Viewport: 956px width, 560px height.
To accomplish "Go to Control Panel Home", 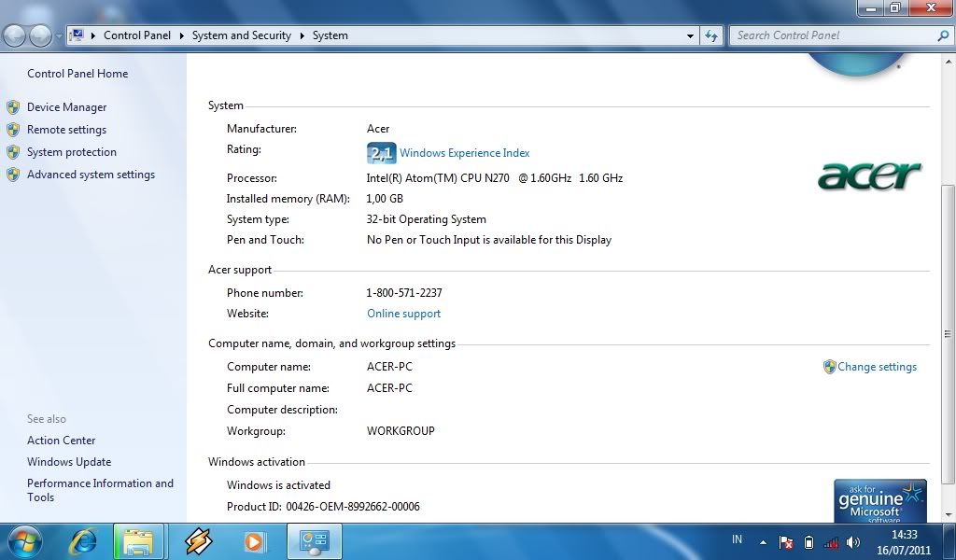I will (77, 74).
